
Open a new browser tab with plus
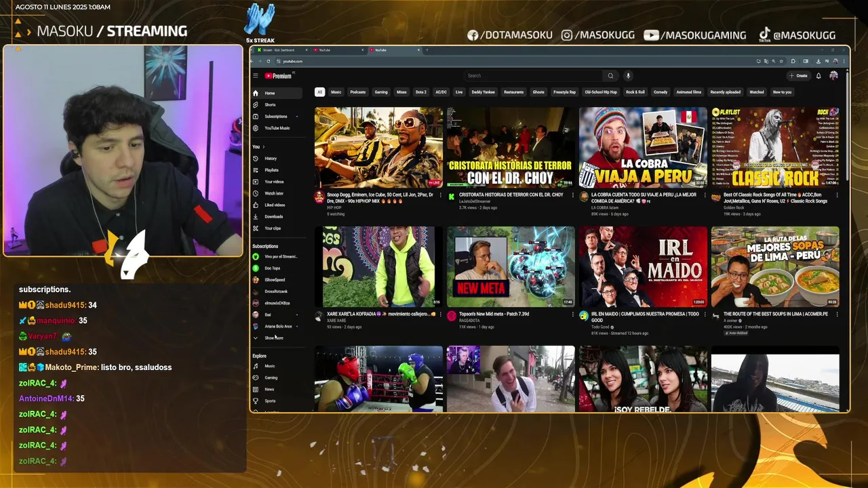427,50
